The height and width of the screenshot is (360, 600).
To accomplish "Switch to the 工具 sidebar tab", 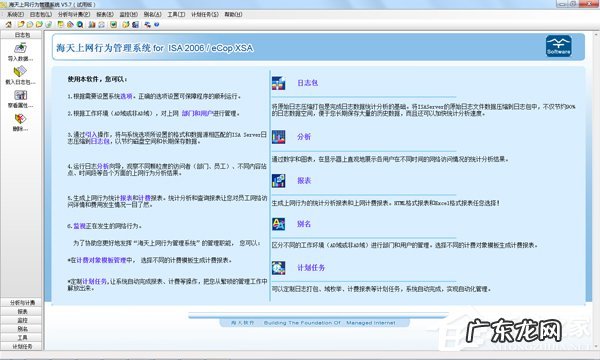I will (x=22, y=338).
